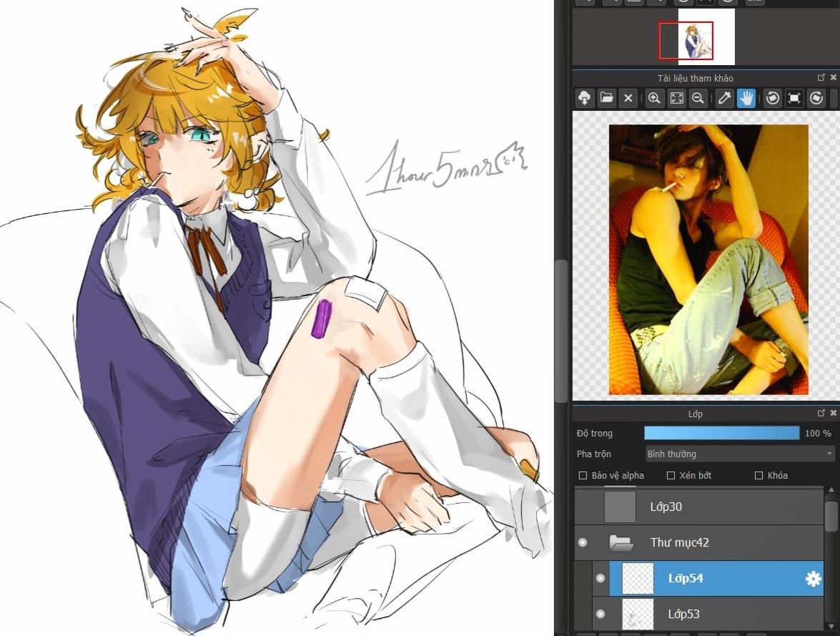Rotate reference image counter-clockwise
This screenshot has width=840, height=636.
point(772,98)
